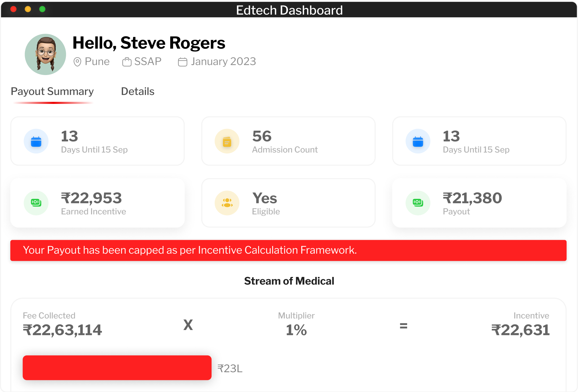Click Steve Rogers profile avatar
This screenshot has height=392, width=578.
point(45,54)
